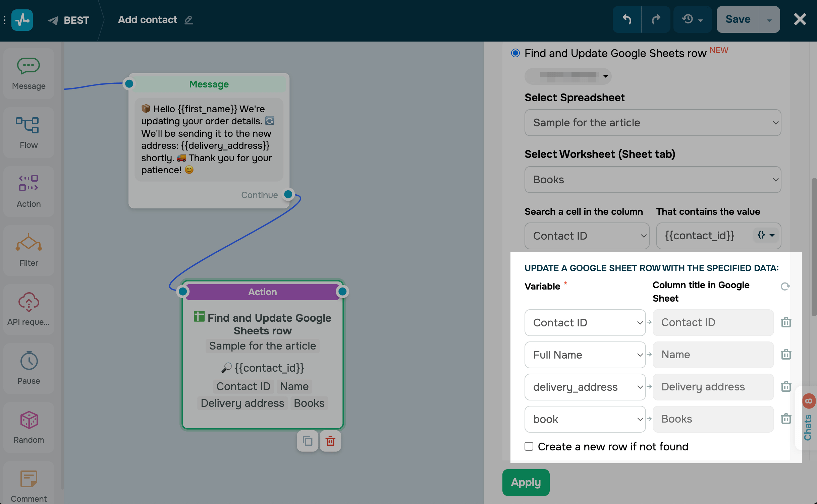Open Full Name variable dropdown
Image resolution: width=817 pixels, height=504 pixels.
click(585, 355)
